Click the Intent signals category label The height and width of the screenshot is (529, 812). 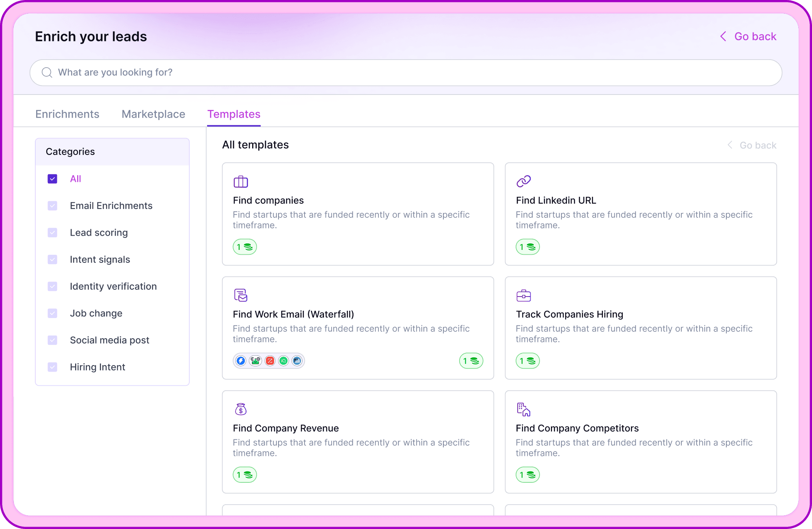[x=100, y=260]
